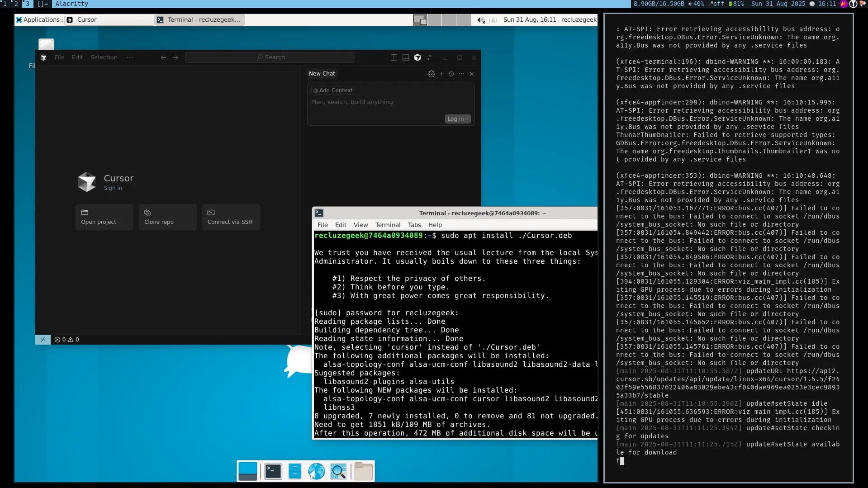Viewport: 868px width, 488px height.
Task: Click the Search bar in Cursor
Action: point(270,57)
